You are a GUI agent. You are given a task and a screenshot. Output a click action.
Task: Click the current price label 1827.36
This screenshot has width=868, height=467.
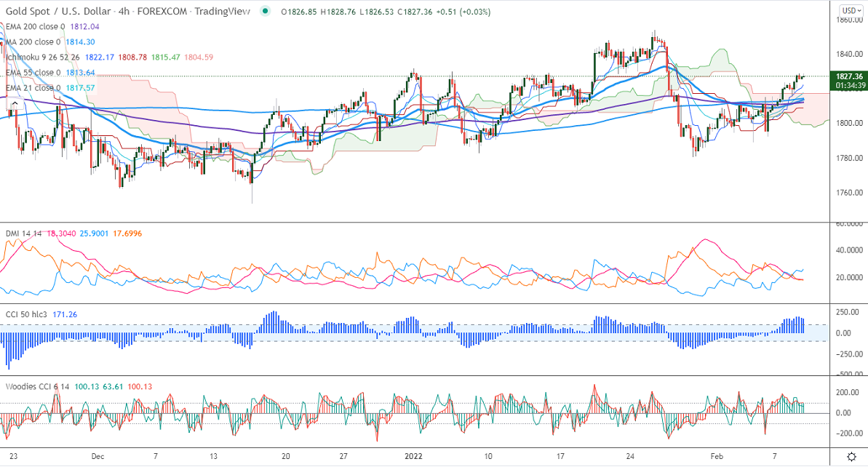[x=848, y=77]
